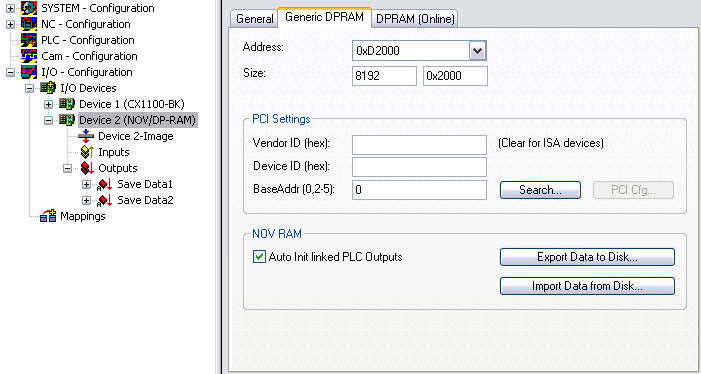Select Cam - Configuration tree label
The height and width of the screenshot is (374, 701).
(x=89, y=56)
